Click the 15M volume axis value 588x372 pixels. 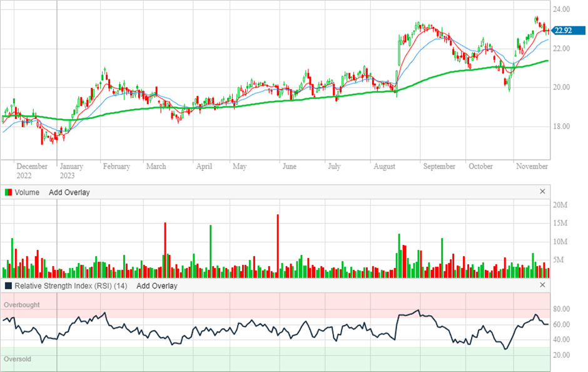click(x=560, y=223)
